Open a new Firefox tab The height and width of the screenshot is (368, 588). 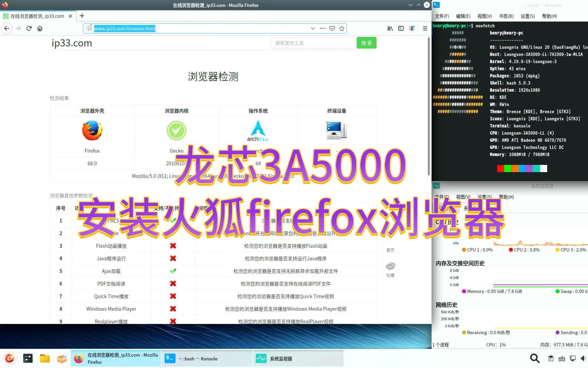click(82, 16)
